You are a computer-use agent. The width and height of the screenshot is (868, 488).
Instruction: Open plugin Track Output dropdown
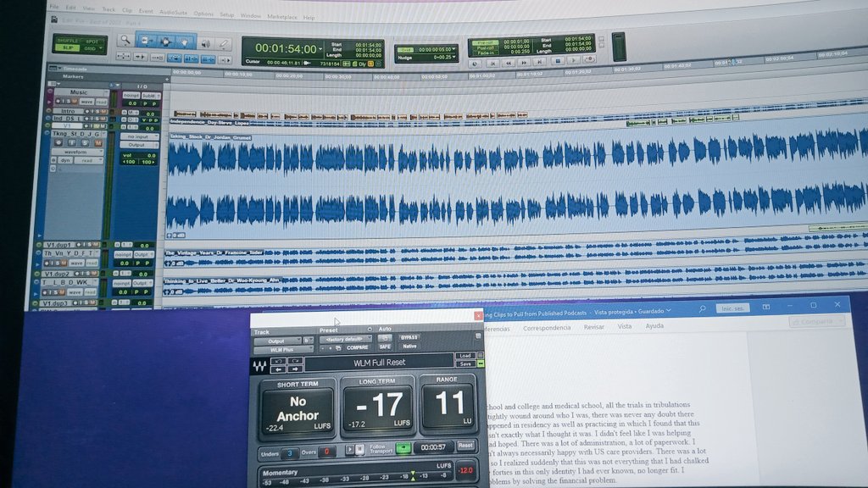277,341
